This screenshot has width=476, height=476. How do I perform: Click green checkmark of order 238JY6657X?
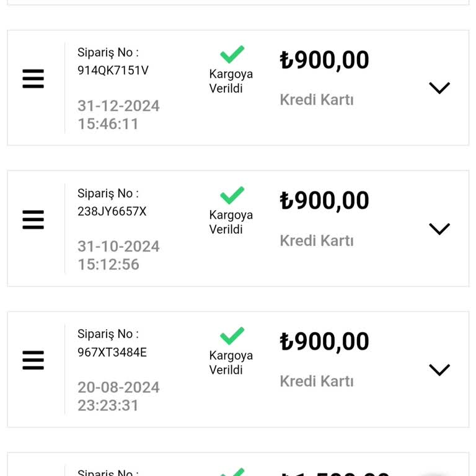pyautogui.click(x=232, y=195)
